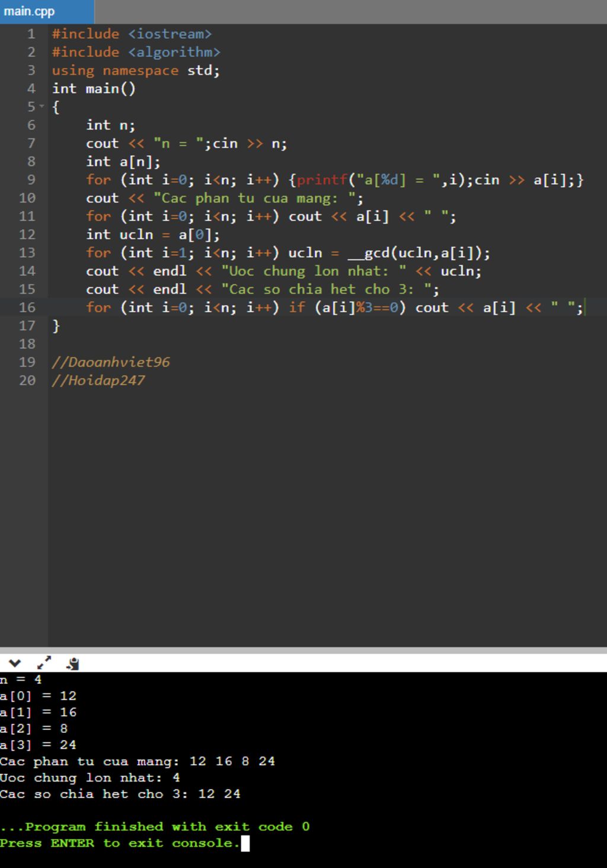The width and height of the screenshot is (607, 868).
Task: Click line number 16 in the gutter
Action: coord(27,307)
